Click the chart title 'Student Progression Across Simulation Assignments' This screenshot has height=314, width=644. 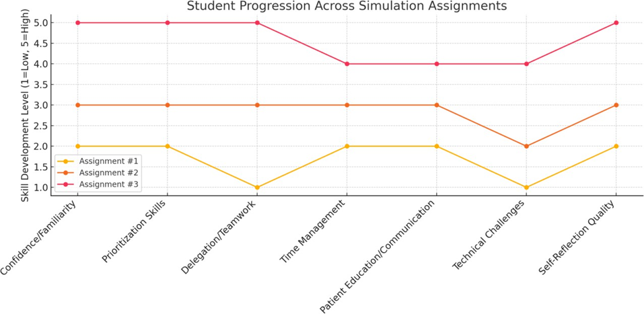coord(346,7)
